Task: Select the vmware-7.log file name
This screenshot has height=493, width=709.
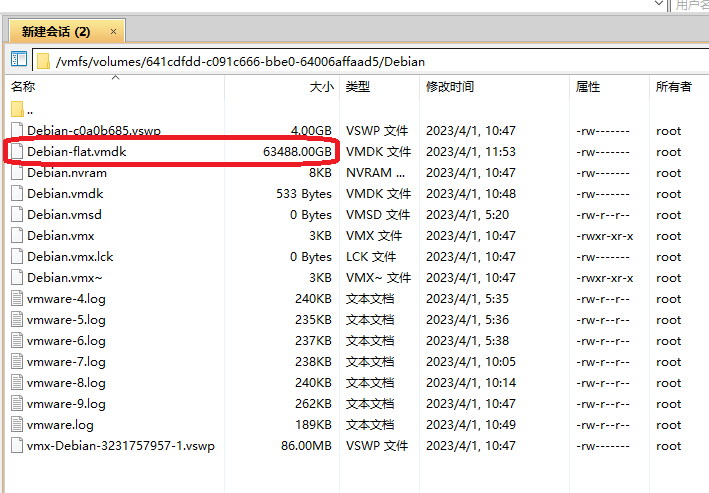Action: tap(66, 362)
